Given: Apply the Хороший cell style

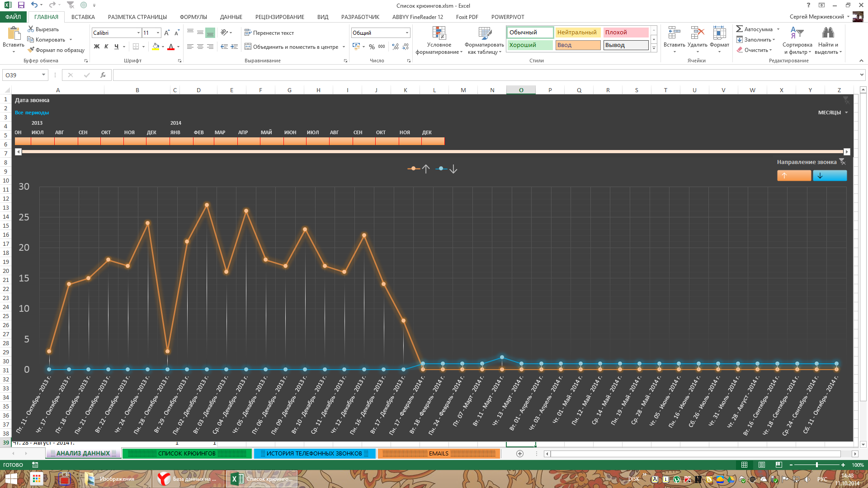Looking at the screenshot, I should [529, 45].
